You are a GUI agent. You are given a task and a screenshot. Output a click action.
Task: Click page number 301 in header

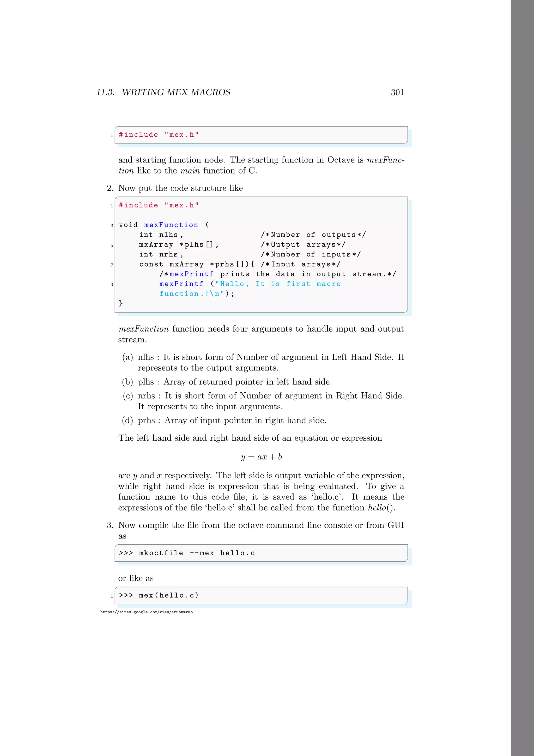tap(397, 93)
